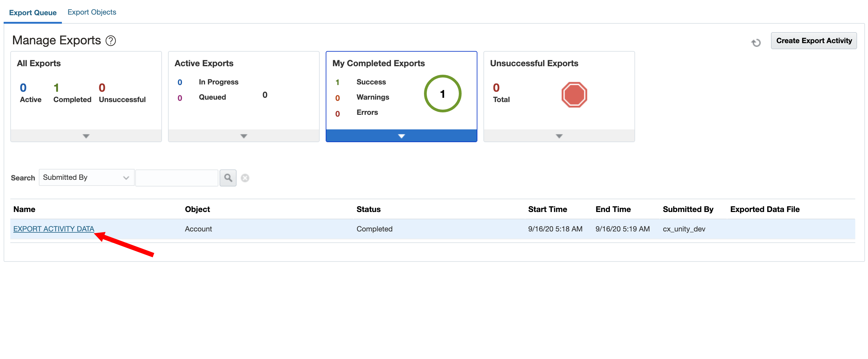The image size is (868, 359).
Task: Collapse the My Completed Exports arrow
Action: [x=401, y=136]
